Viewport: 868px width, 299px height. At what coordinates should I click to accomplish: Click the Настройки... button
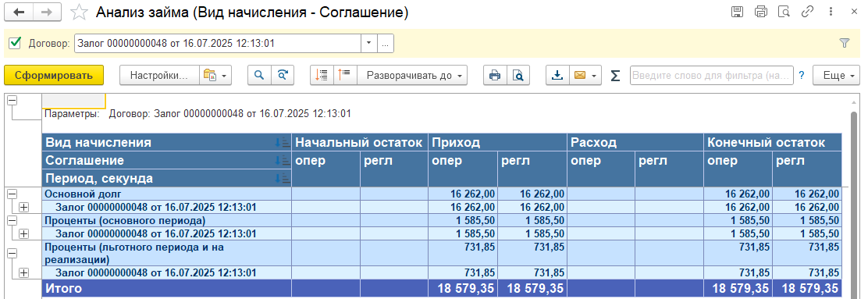click(x=159, y=75)
